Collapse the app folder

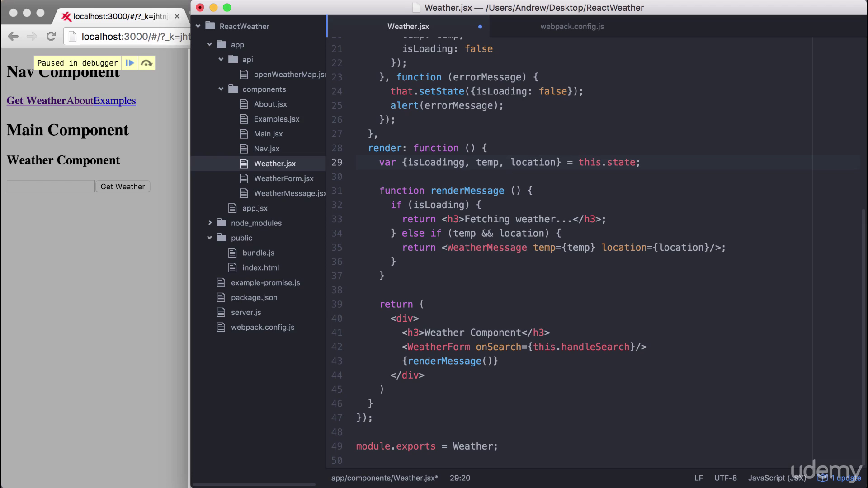point(209,45)
